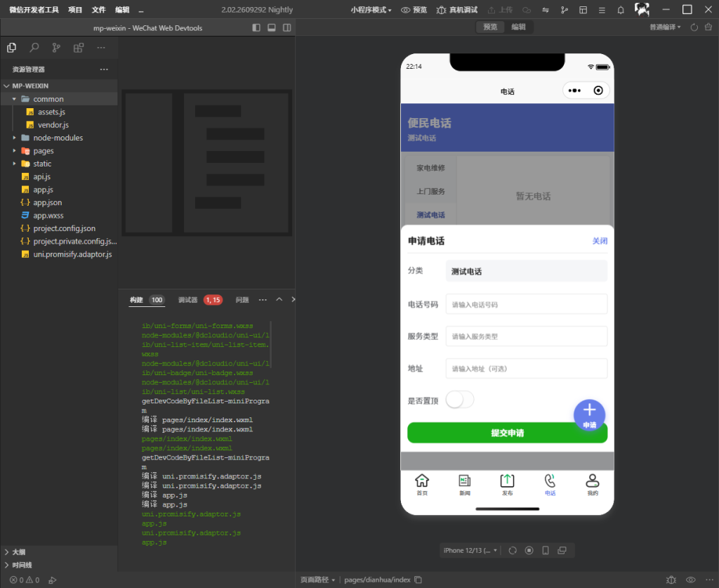Click the 真机调试 bug icon in top toolbar
Image resolution: width=719 pixels, height=588 pixels.
coord(441,10)
